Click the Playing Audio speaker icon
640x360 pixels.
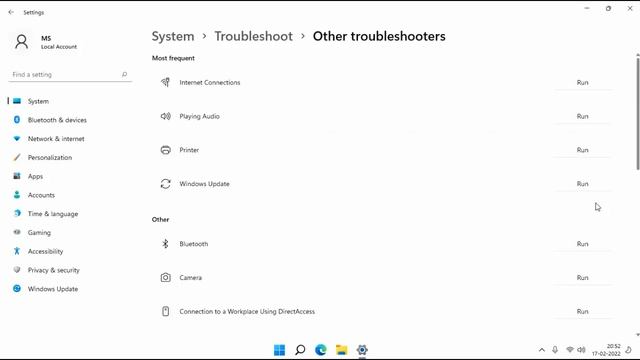pyautogui.click(x=165, y=116)
